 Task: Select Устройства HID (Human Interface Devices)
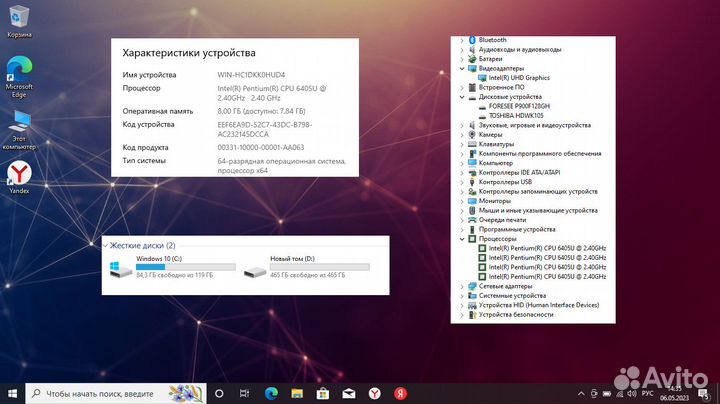539,305
